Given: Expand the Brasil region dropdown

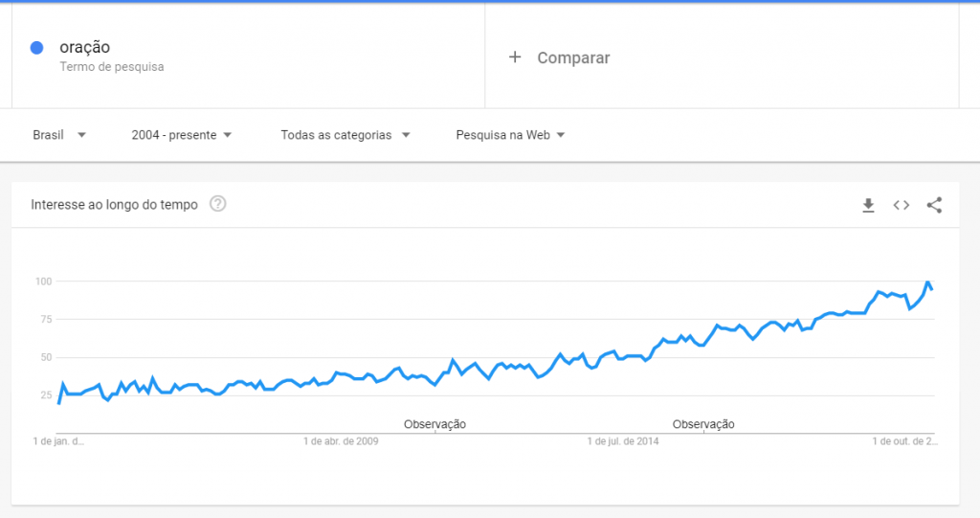Looking at the screenshot, I should coord(59,135).
